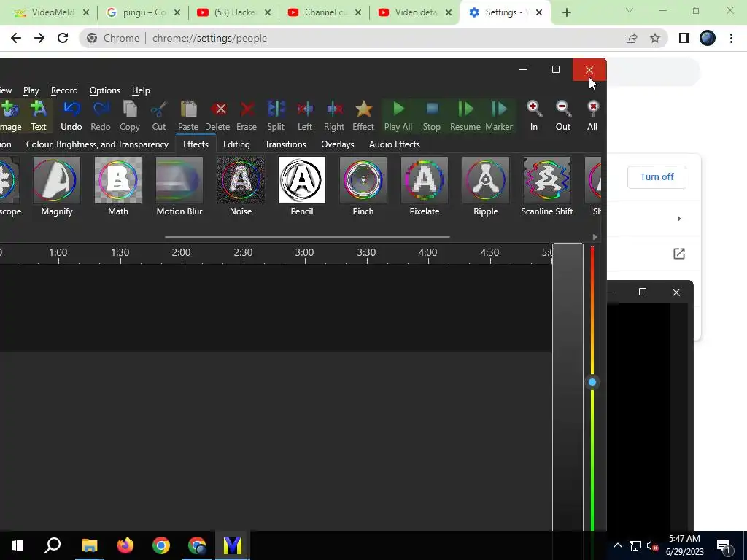Open the Options menu

pyautogui.click(x=105, y=90)
